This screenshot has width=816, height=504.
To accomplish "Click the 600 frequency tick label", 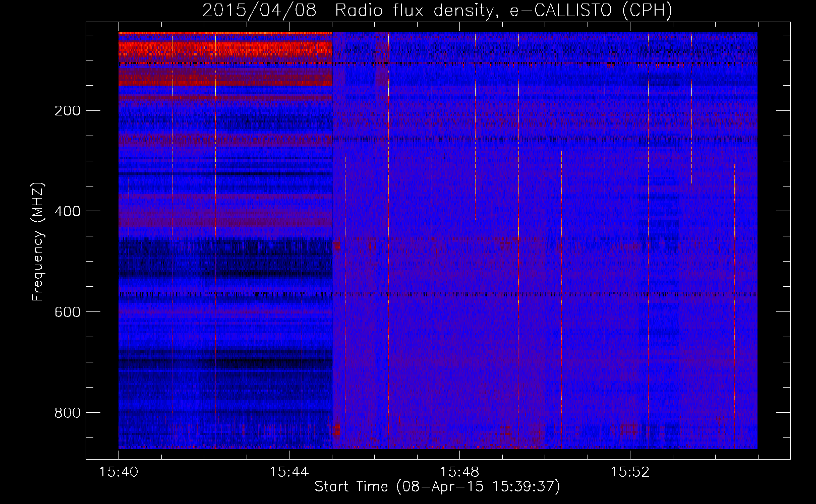I will pos(68,312).
